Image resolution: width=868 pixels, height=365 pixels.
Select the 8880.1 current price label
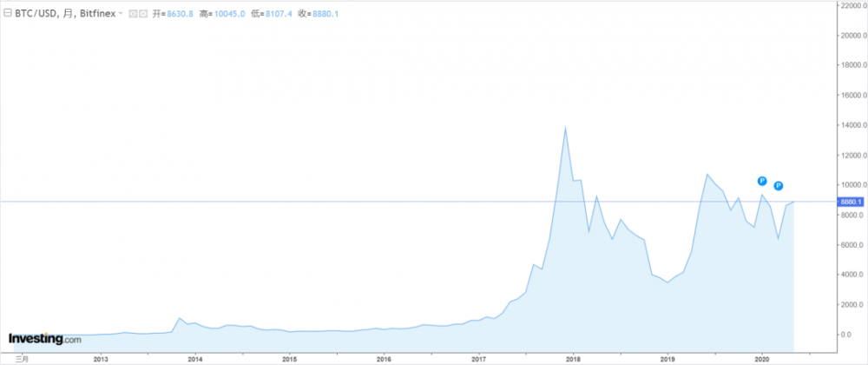coord(850,202)
